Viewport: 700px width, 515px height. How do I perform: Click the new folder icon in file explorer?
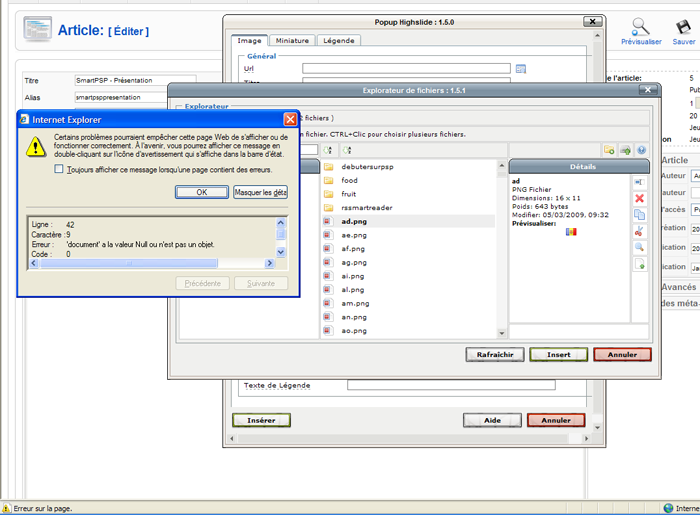(609, 150)
